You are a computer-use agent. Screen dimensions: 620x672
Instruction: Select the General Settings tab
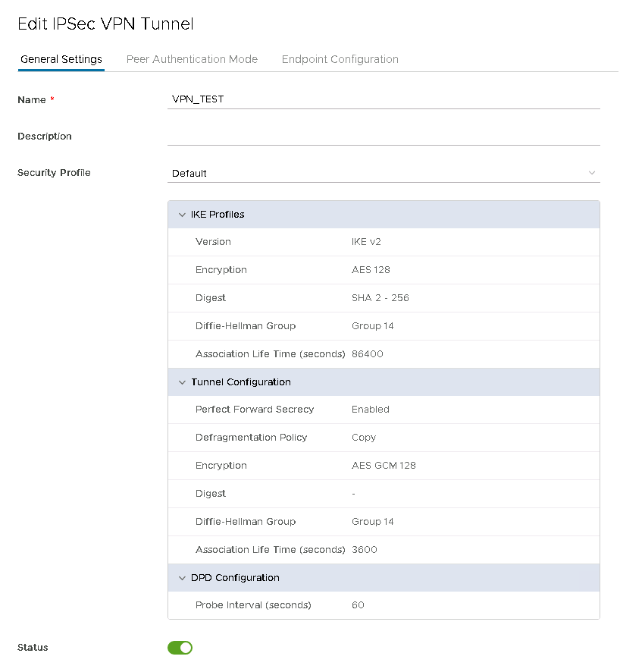[x=61, y=59]
